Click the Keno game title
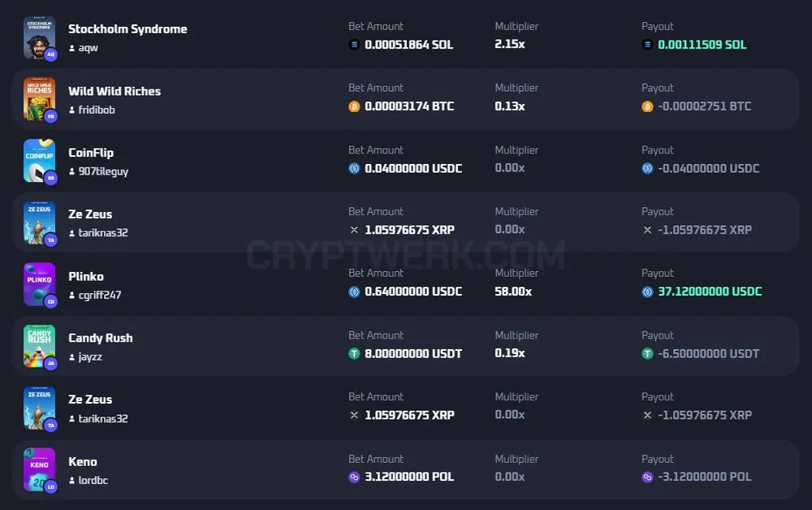 click(83, 462)
